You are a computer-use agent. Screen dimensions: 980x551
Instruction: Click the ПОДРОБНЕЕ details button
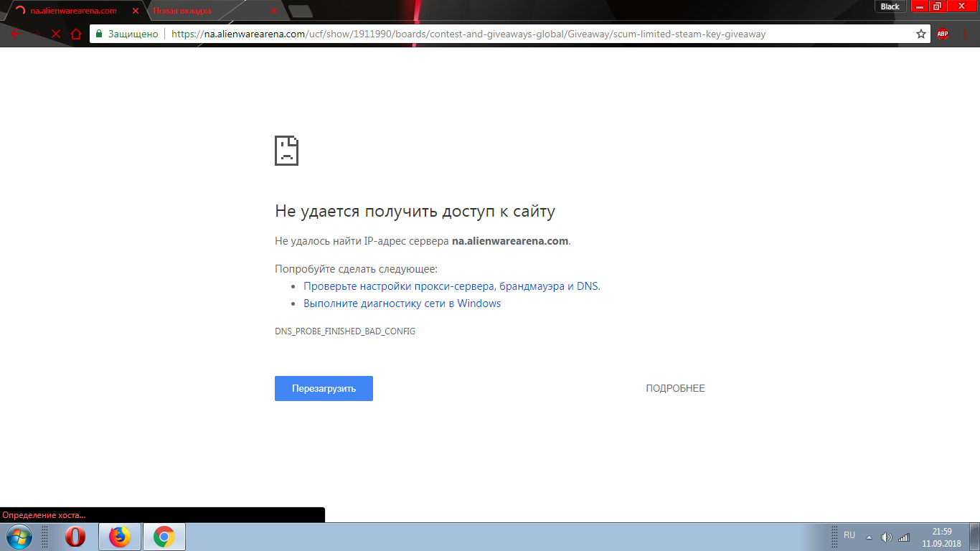(675, 388)
